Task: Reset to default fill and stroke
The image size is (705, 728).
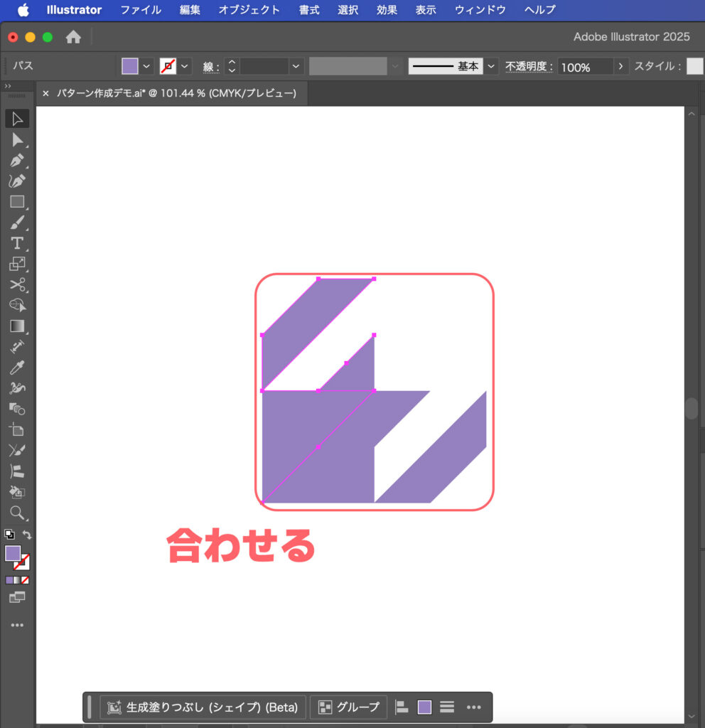Action: (9, 535)
